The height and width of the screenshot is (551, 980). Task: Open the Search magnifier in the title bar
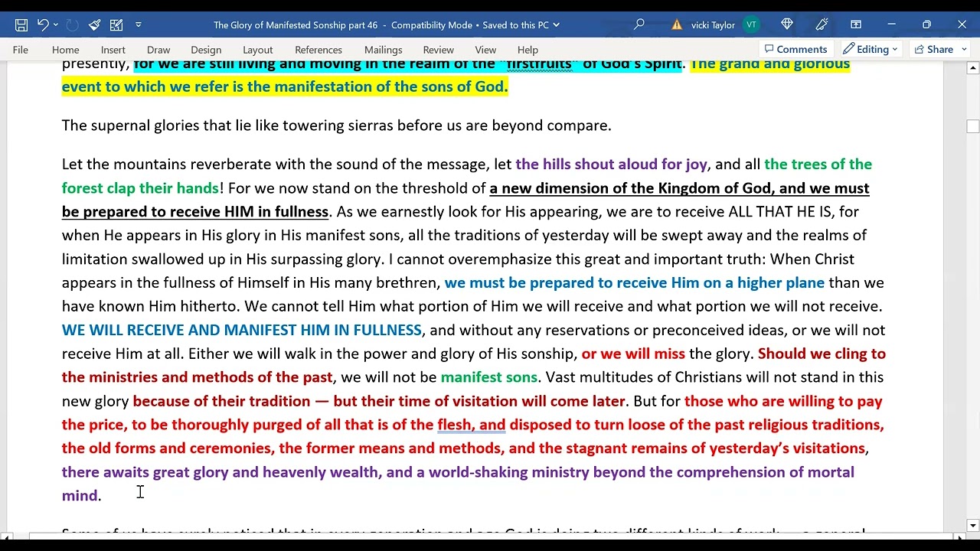click(x=639, y=24)
